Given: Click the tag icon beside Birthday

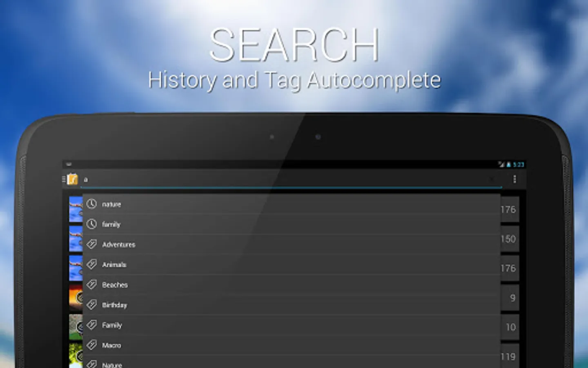Looking at the screenshot, I should tap(92, 305).
